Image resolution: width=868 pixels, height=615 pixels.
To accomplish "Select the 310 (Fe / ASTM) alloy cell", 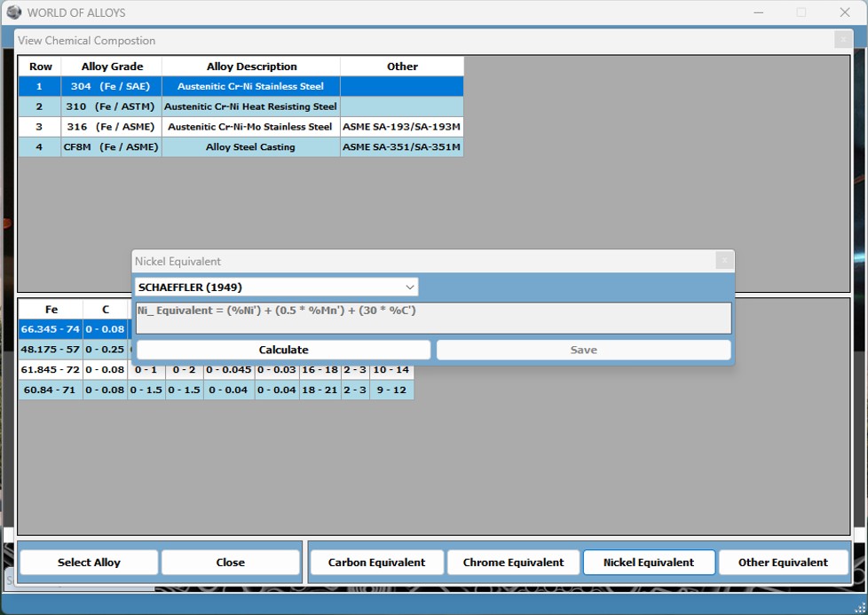I will (x=111, y=106).
